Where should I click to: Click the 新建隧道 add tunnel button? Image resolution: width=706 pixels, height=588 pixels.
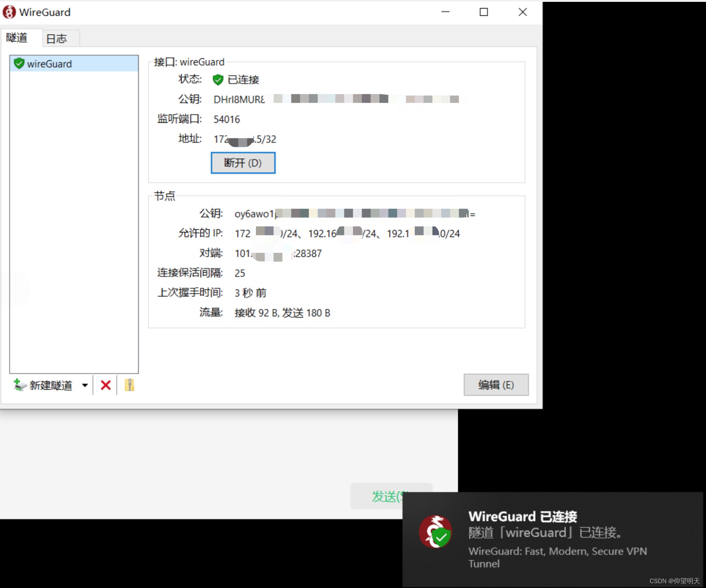[x=43, y=385]
